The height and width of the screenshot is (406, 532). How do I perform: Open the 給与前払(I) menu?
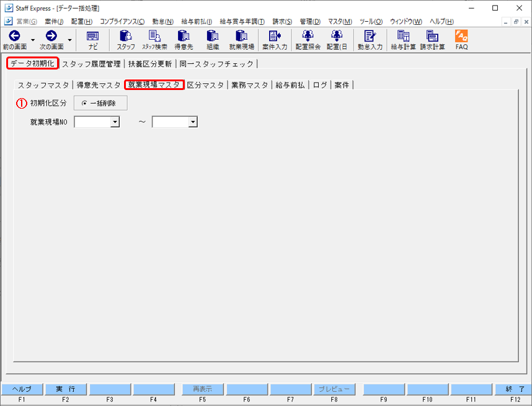[x=197, y=21]
